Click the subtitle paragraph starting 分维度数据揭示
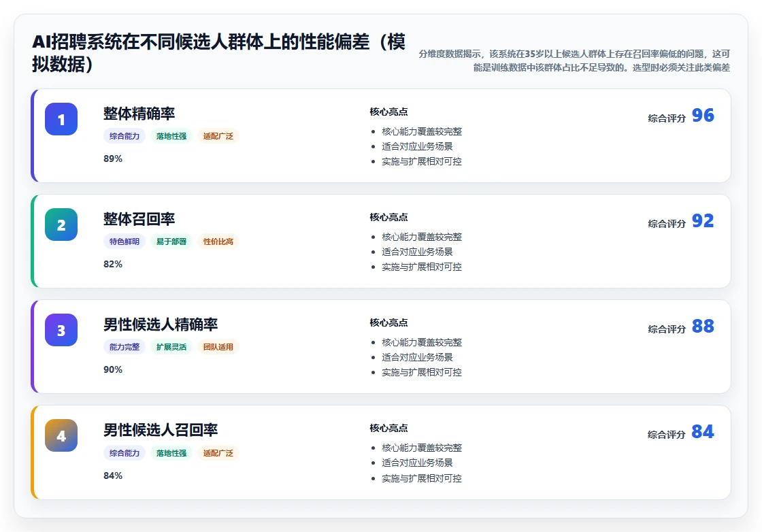Image resolution: width=762 pixels, height=532 pixels. [574, 61]
